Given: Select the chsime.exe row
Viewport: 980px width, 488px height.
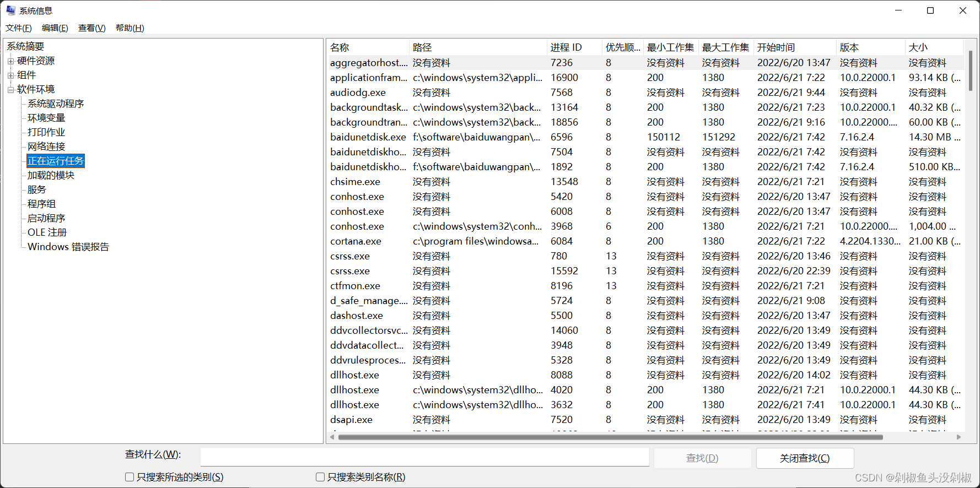Looking at the screenshot, I should click(646, 182).
